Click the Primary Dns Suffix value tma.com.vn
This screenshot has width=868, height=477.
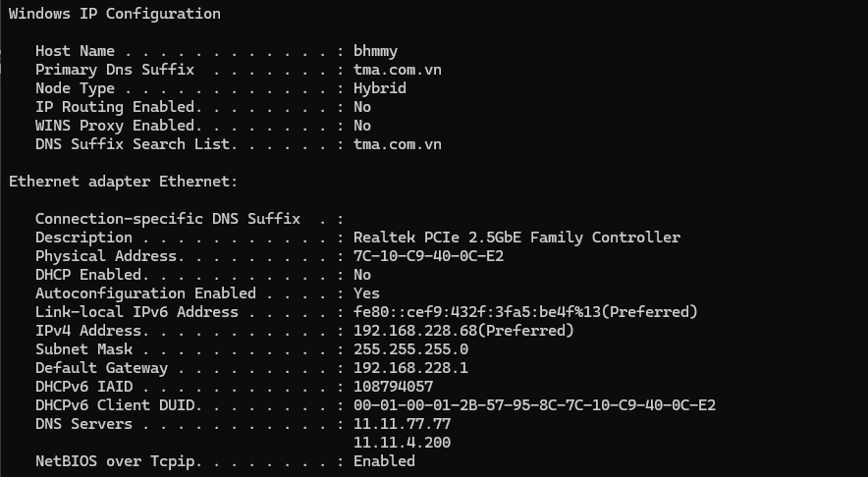[397, 70]
